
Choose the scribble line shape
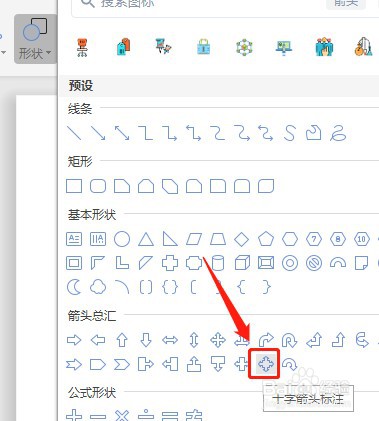(338, 133)
